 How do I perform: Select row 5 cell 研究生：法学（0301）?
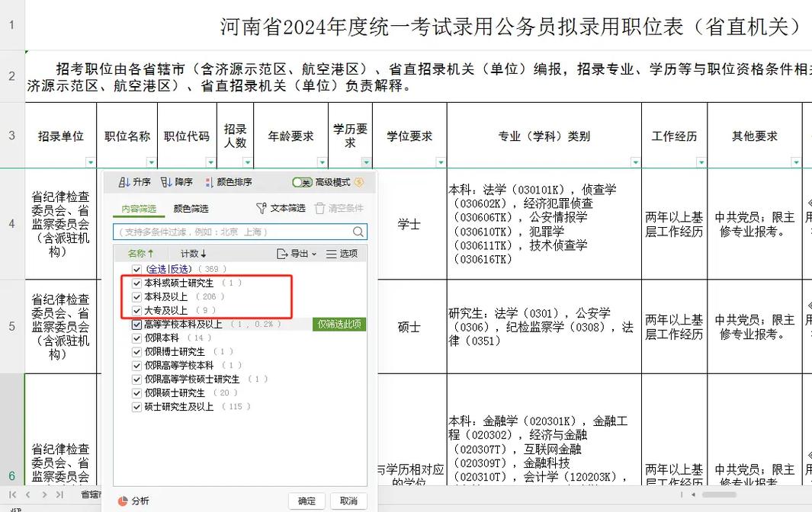tap(544, 327)
